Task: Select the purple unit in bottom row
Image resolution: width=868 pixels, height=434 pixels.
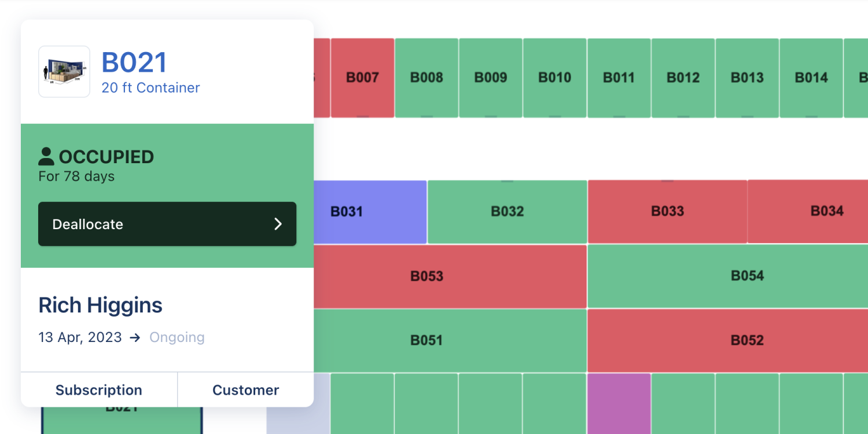Action: tap(619, 403)
